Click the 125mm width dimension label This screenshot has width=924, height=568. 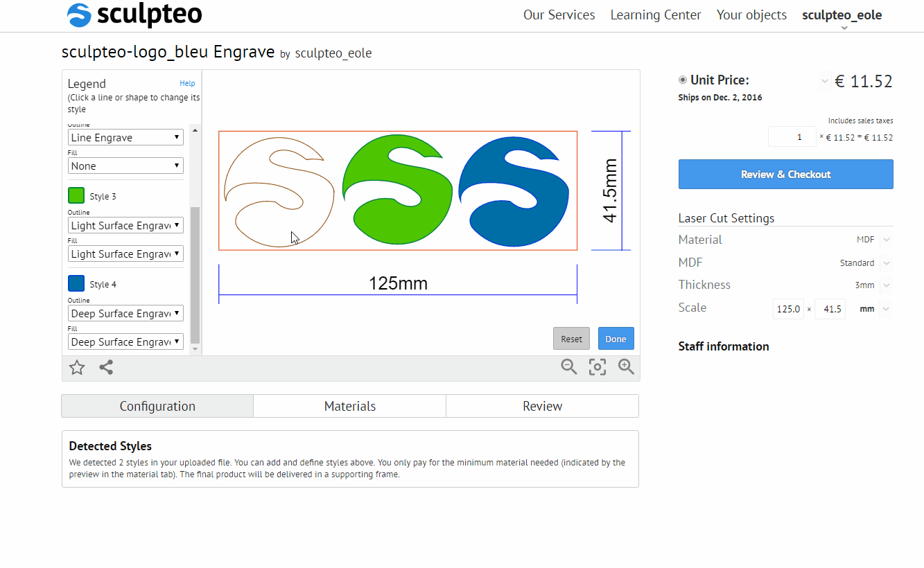pyautogui.click(x=398, y=283)
